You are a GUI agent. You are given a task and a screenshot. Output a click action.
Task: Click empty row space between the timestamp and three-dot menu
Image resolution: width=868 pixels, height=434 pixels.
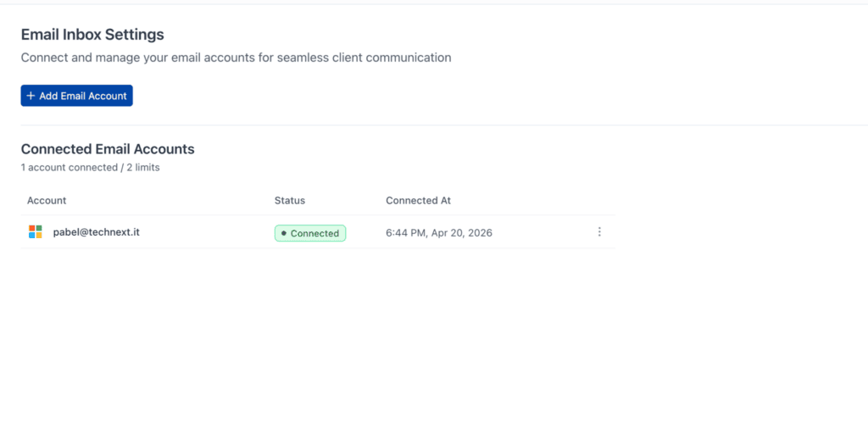click(542, 233)
